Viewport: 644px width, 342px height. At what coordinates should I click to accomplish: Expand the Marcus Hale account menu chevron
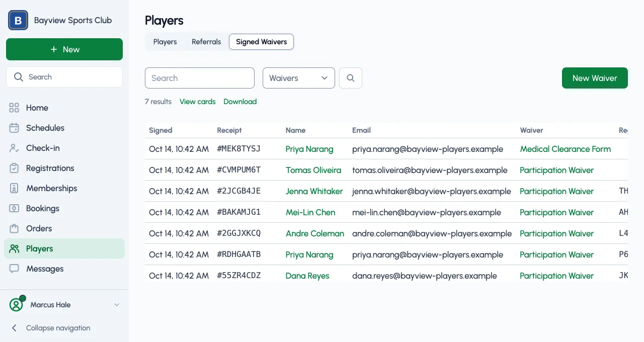click(117, 305)
